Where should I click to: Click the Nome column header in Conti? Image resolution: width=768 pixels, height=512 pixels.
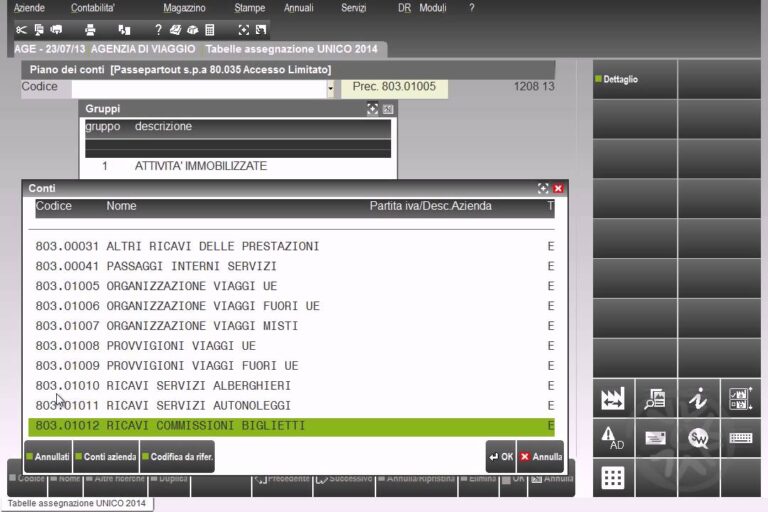pos(121,206)
